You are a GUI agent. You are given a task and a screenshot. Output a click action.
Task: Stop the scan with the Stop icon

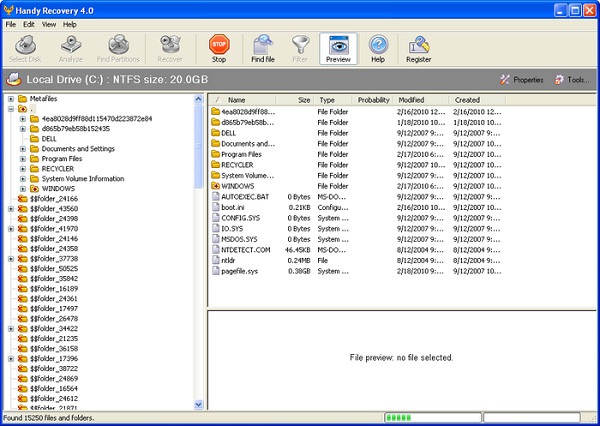tap(219, 49)
